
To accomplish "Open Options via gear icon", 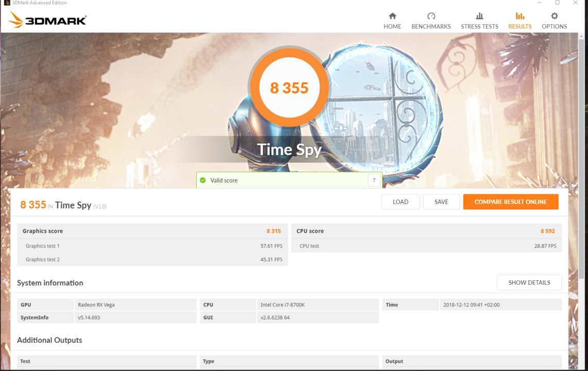I will [x=554, y=16].
